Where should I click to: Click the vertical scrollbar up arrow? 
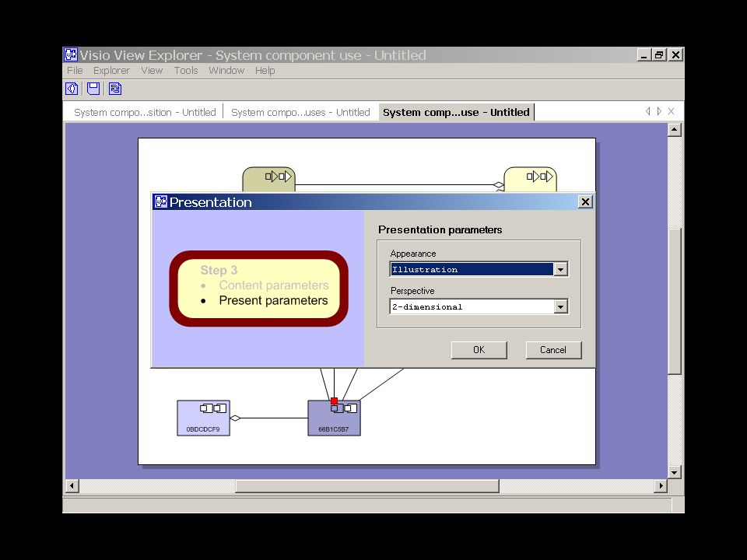pyautogui.click(x=674, y=130)
